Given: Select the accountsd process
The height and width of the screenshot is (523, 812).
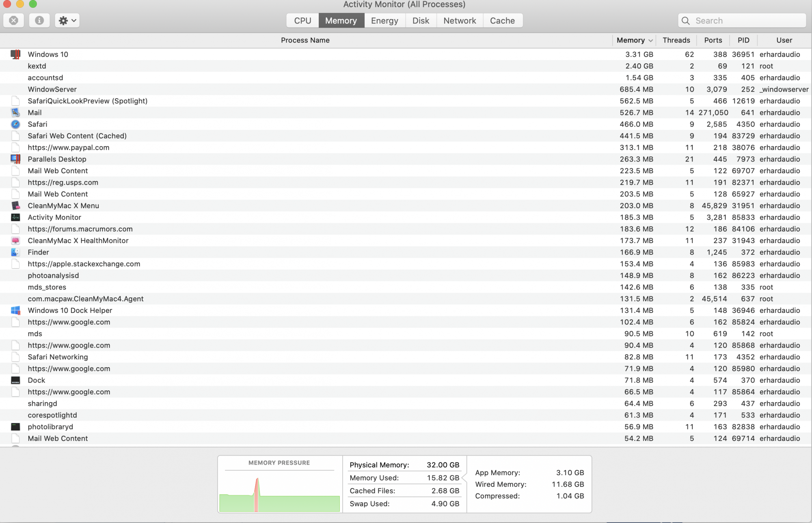Looking at the screenshot, I should coord(406,78).
